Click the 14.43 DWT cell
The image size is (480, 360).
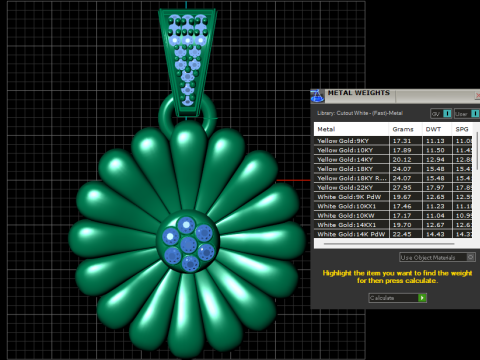[437, 234]
